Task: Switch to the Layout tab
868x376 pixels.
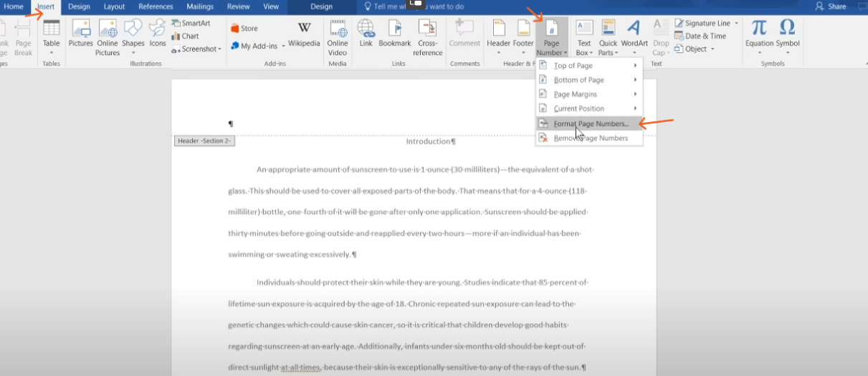Action: [x=114, y=6]
